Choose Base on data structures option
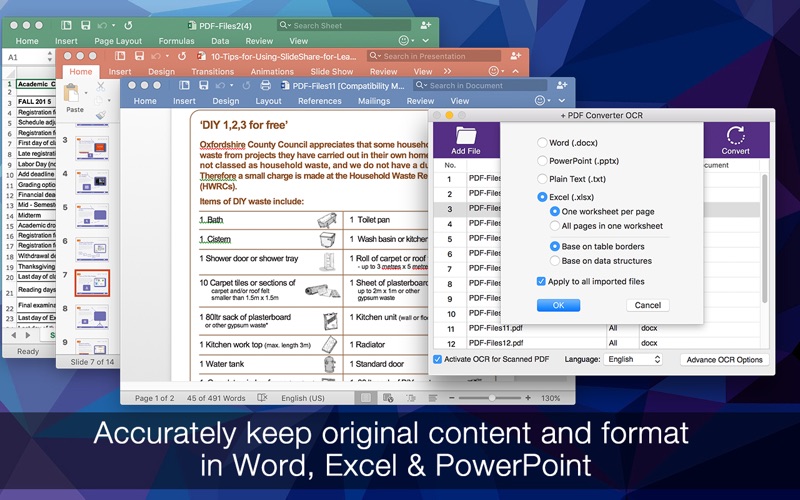Viewport: 800px width, 500px height. pos(554,261)
